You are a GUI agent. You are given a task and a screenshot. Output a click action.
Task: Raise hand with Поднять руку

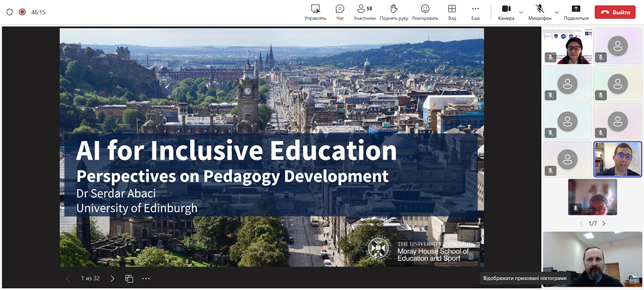[x=394, y=12]
